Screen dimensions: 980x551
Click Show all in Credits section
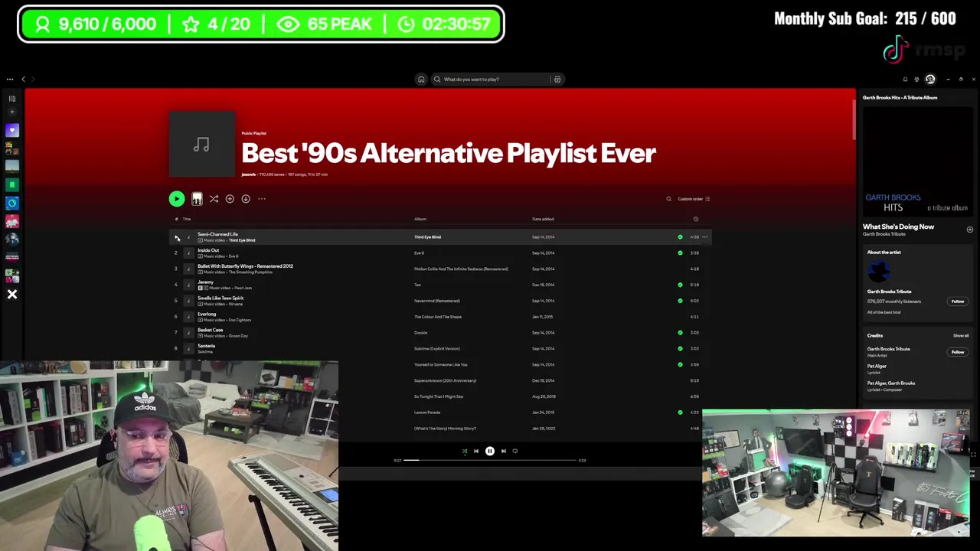(961, 336)
